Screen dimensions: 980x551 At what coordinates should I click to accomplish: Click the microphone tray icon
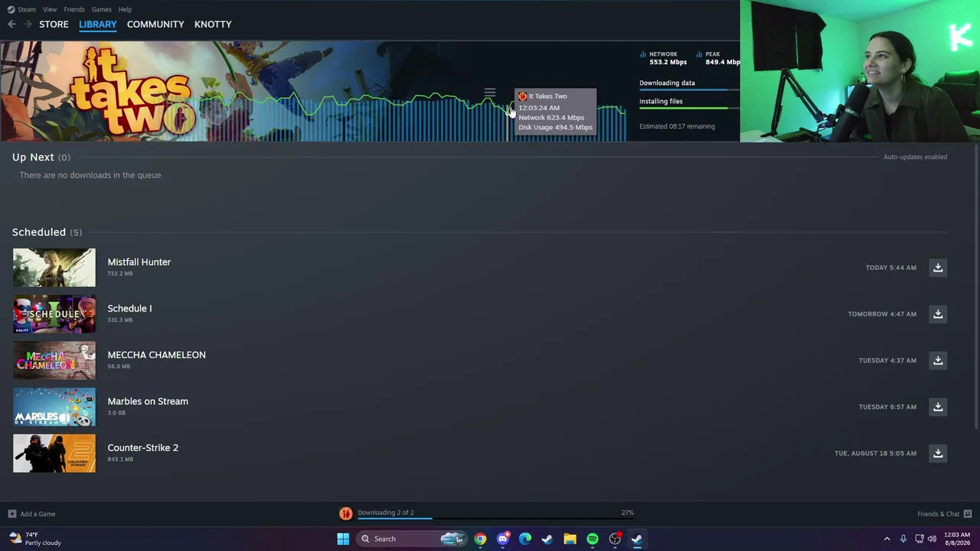coord(903,539)
